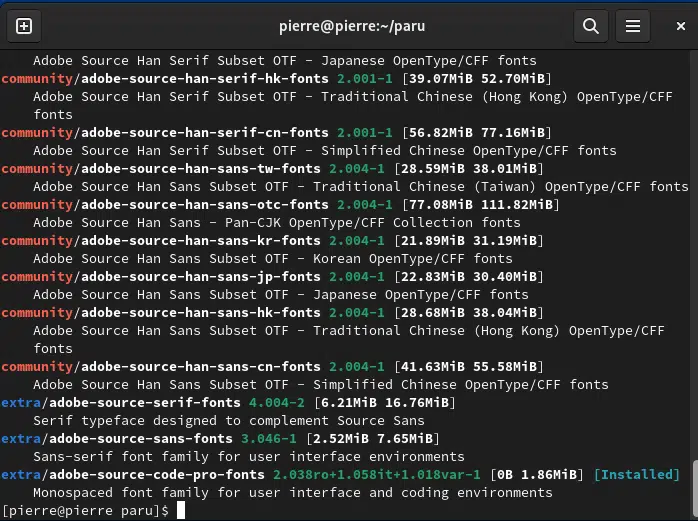698x521 pixels.
Task: Click size text [77.08MiB 111.82MiB]
Action: pos(481,205)
